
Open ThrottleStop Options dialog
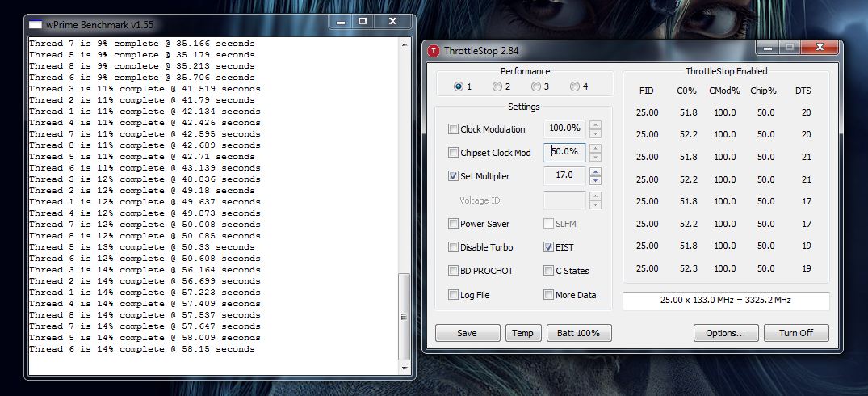[725, 333]
